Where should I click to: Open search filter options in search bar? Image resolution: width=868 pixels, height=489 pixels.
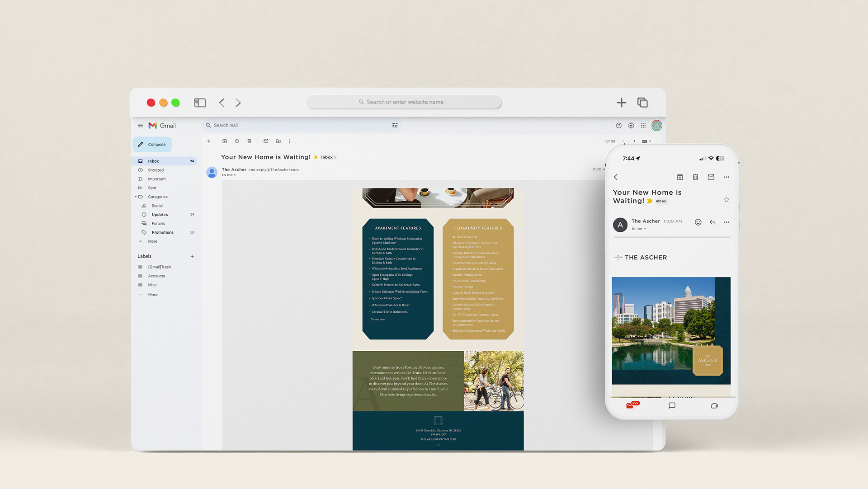tap(395, 125)
